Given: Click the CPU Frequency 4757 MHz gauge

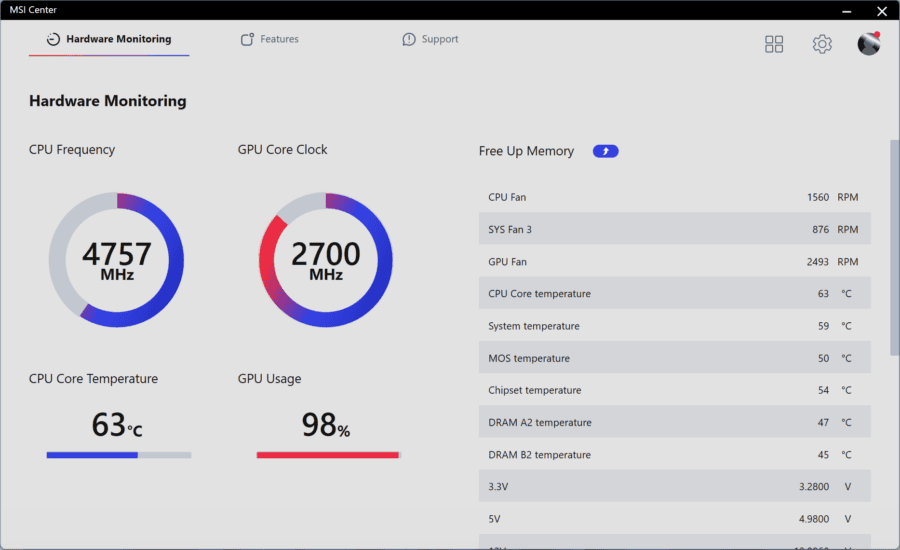Looking at the screenshot, I should point(117,260).
